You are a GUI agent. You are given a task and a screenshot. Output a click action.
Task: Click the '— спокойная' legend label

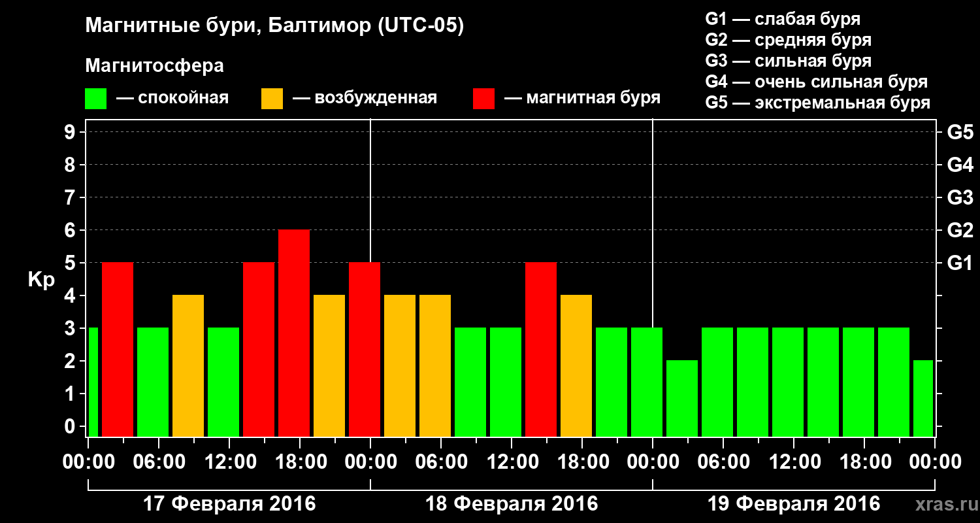[172, 98]
